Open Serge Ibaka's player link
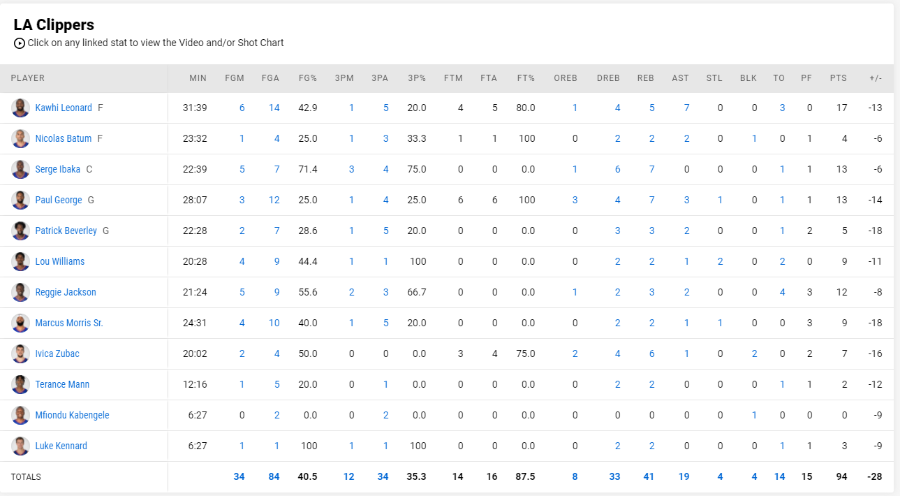The width and height of the screenshot is (900, 496). click(x=57, y=169)
